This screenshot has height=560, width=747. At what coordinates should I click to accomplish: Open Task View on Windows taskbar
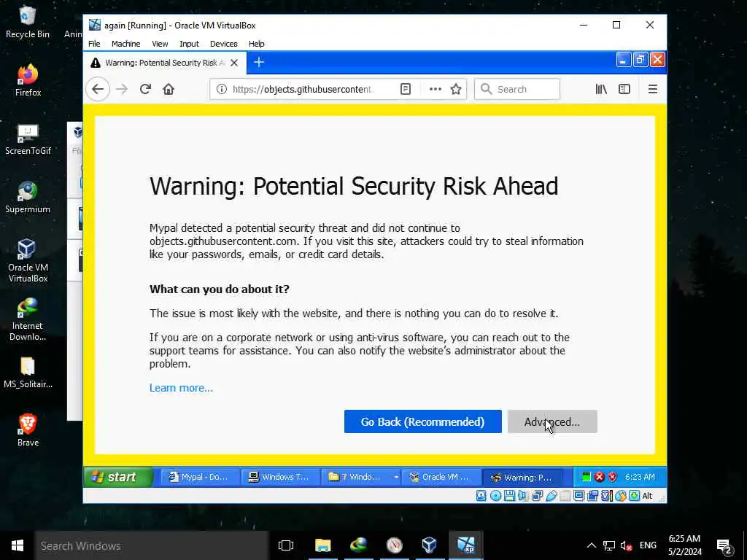[286, 545]
